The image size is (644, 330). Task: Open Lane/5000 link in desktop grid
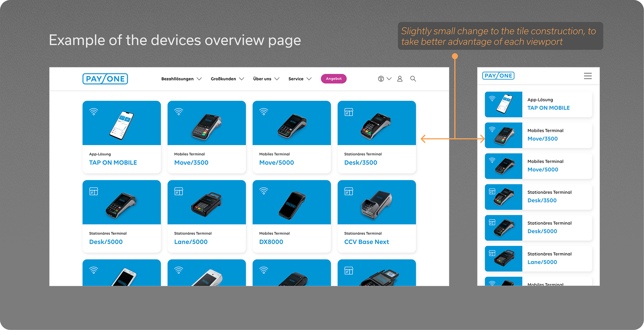[191, 242]
